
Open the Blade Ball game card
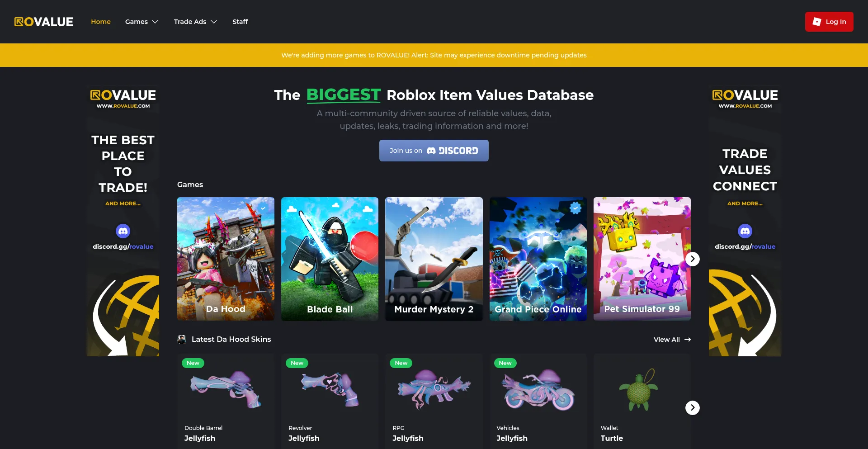(330, 259)
